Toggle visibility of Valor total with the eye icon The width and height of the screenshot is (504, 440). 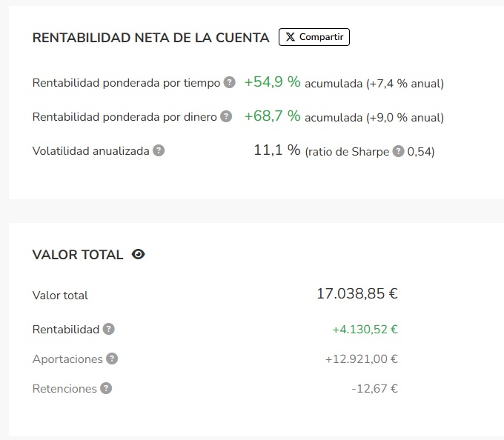(x=138, y=254)
